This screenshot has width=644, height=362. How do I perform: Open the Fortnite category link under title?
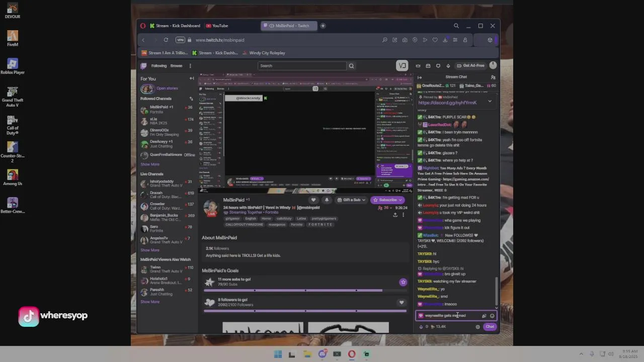coord(272,212)
